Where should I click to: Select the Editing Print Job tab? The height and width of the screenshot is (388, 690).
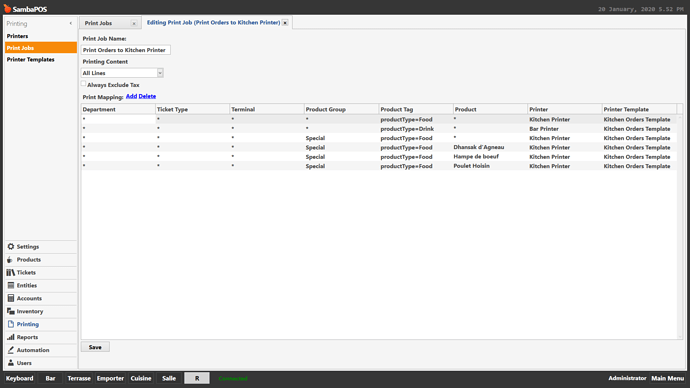(213, 22)
